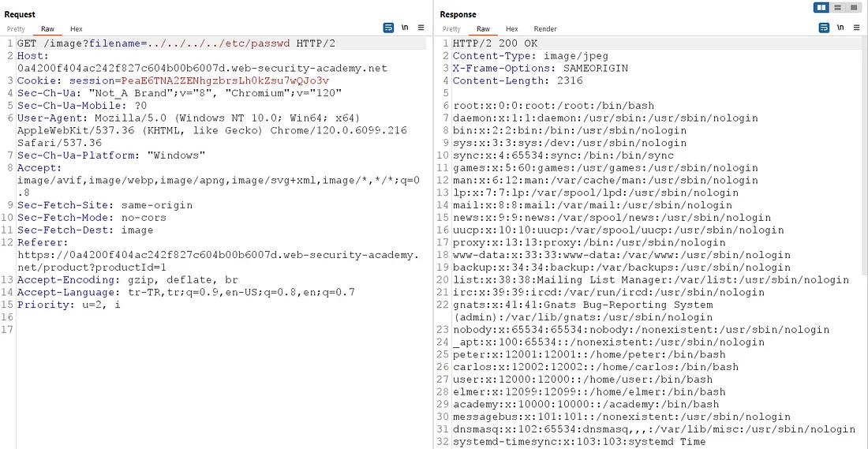This screenshot has width=868, height=449.
Task: Select top-bottom layout view
Action: point(837,7)
